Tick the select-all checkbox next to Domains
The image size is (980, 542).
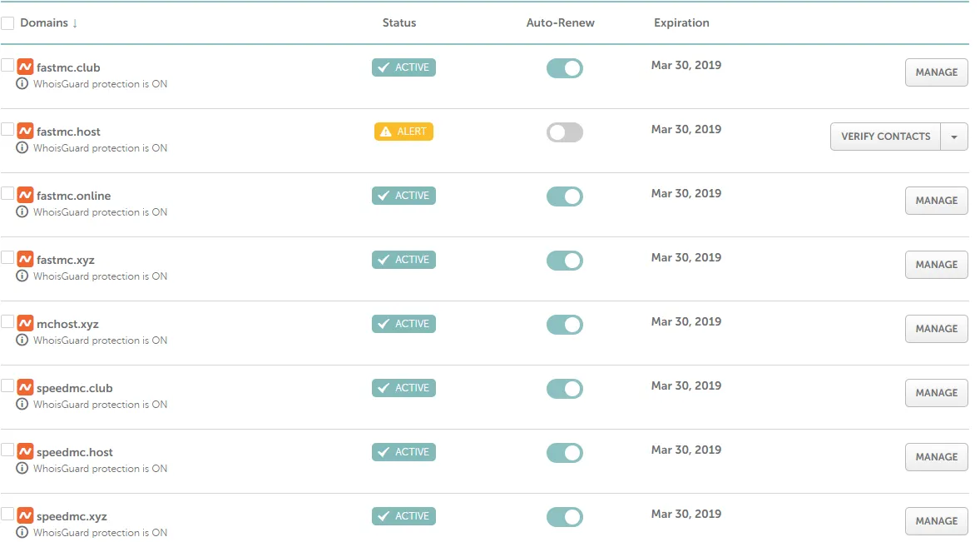(7, 23)
